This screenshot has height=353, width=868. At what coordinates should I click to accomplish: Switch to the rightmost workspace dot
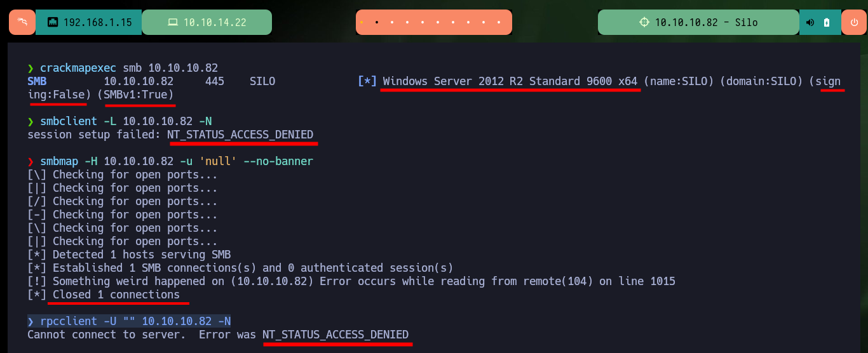click(x=500, y=22)
